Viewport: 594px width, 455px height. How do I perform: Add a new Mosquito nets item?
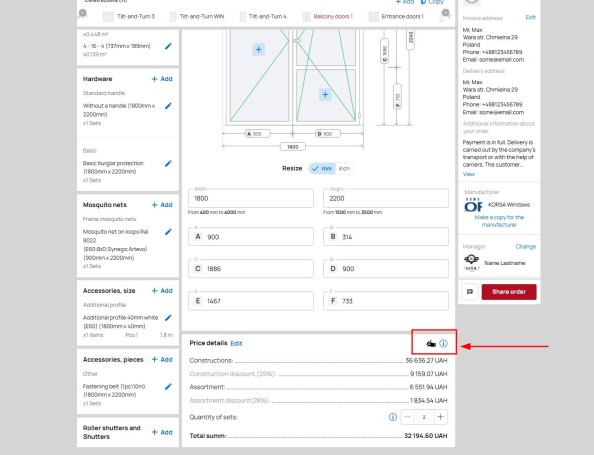tap(162, 205)
